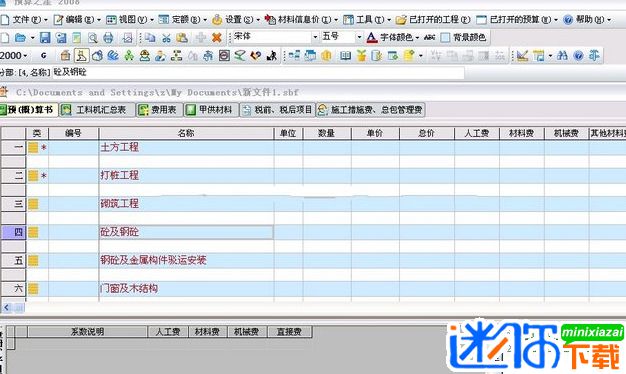Click the 字体颜色 font color button
The width and height of the screenshot is (626, 374).
(390, 38)
